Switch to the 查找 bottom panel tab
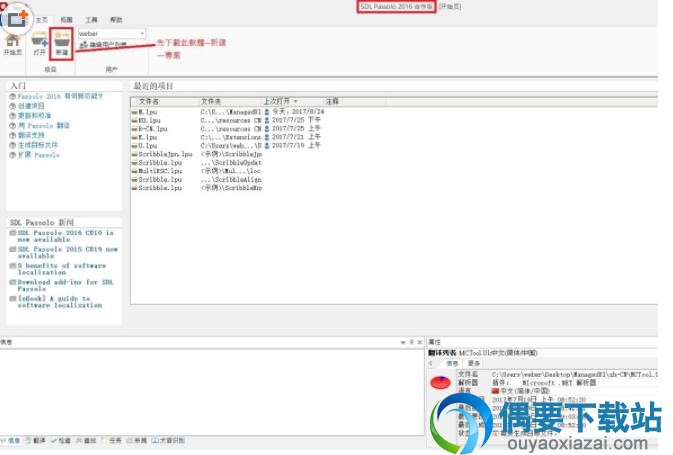The height and width of the screenshot is (455, 673). click(86, 440)
